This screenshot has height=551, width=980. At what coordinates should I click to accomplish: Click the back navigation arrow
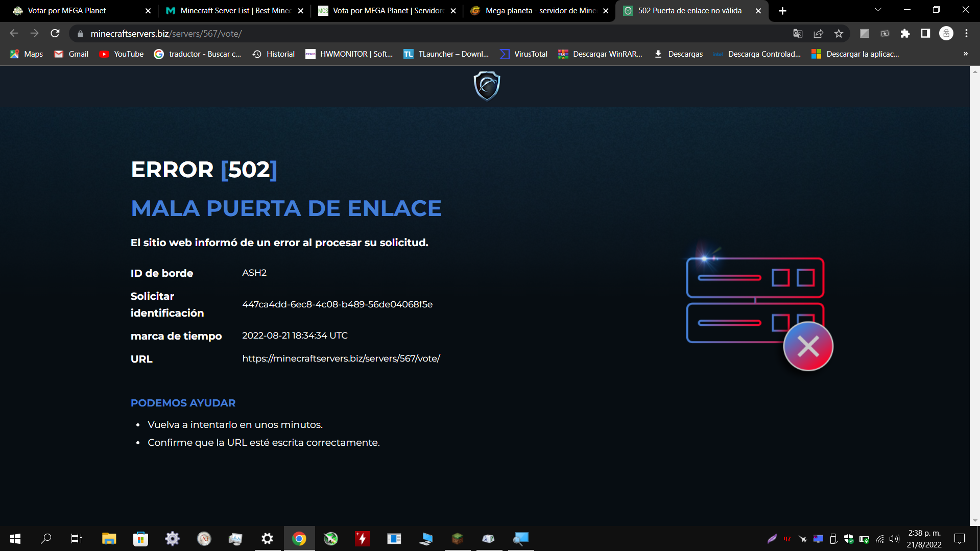click(13, 33)
